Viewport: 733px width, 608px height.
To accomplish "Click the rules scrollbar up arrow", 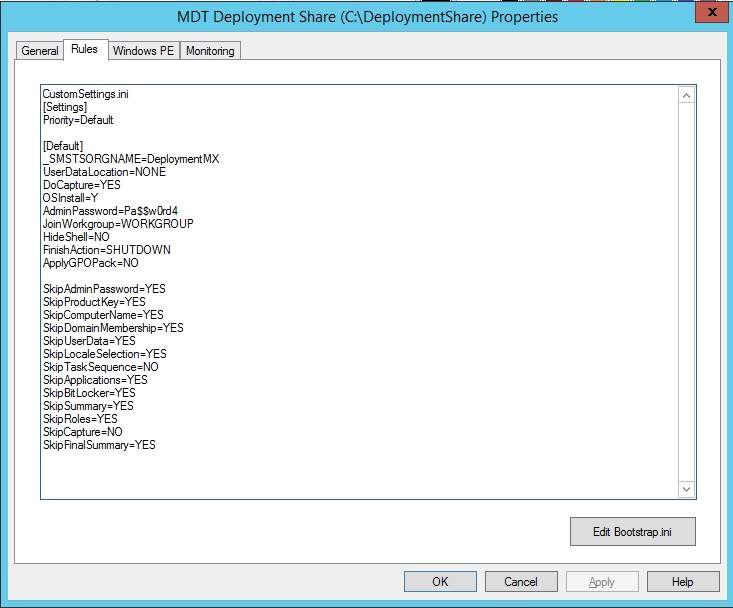I will point(686,96).
